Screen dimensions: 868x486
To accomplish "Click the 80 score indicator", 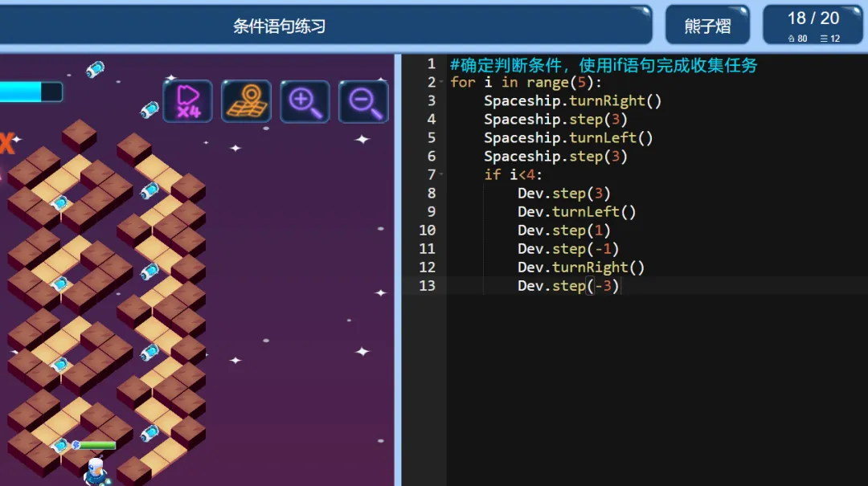I will 798,39.
